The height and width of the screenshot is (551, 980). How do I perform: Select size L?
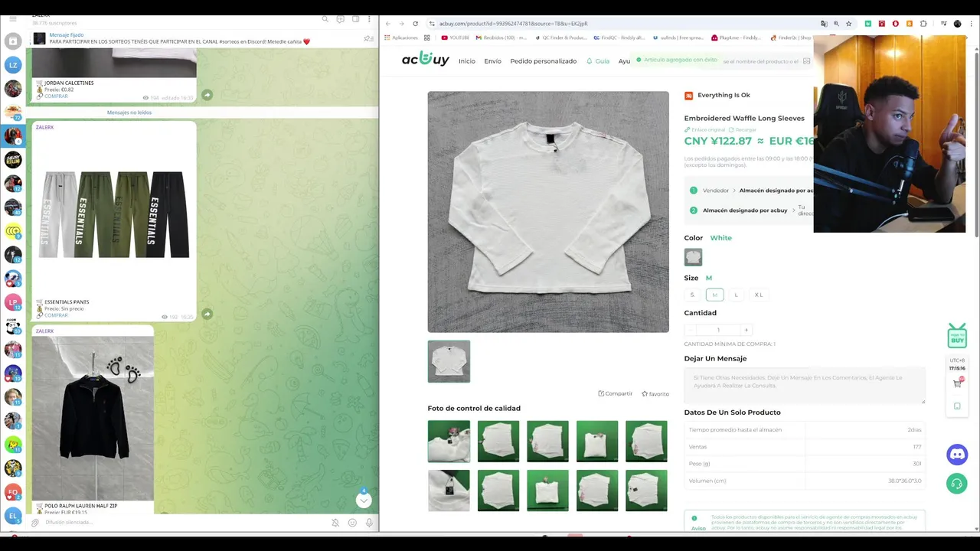[x=737, y=295]
